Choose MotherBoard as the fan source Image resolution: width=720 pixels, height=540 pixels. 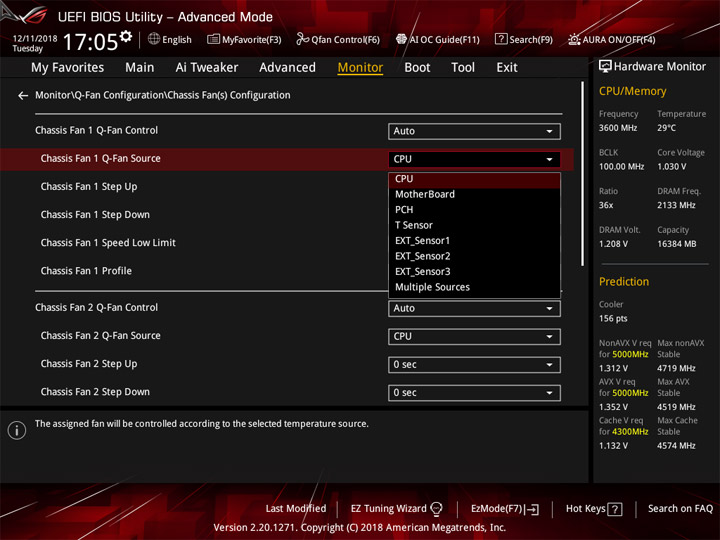tap(474, 194)
